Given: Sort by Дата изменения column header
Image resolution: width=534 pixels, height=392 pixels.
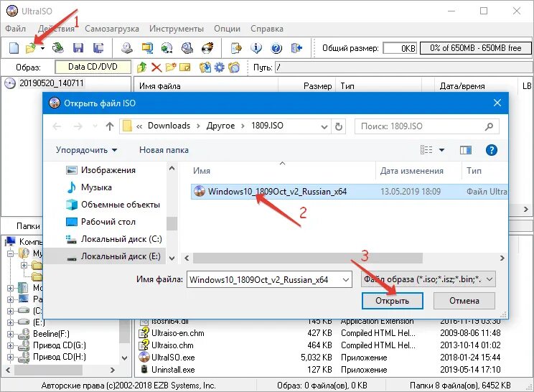Looking at the screenshot, I should (x=412, y=171).
